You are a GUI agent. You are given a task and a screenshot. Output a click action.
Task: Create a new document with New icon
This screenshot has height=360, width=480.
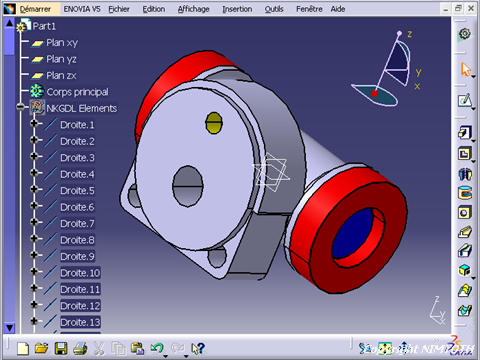[x=23, y=349]
